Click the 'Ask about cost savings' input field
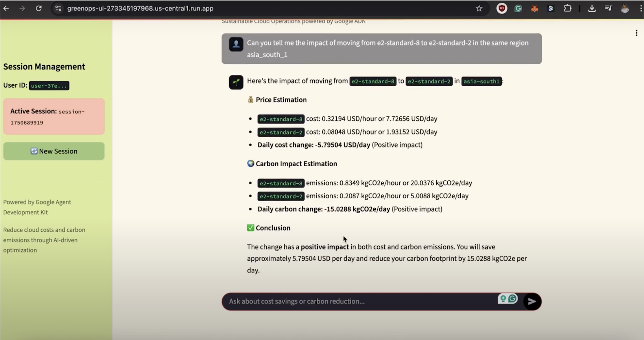 [360, 301]
